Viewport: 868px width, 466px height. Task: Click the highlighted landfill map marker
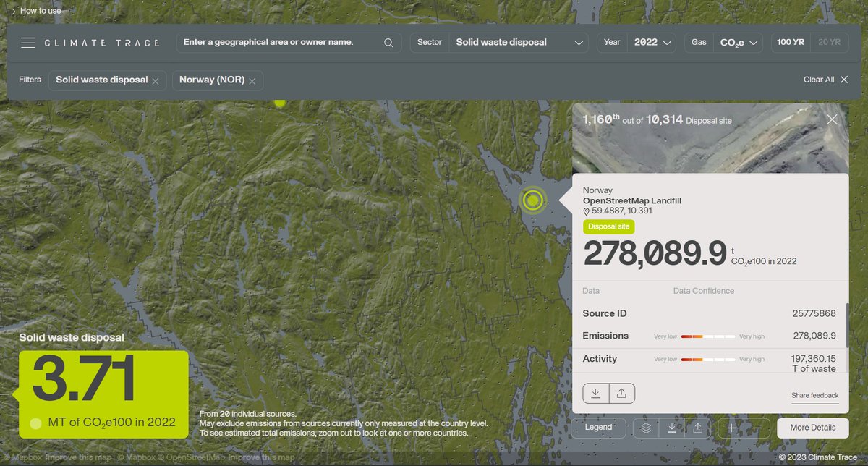pyautogui.click(x=533, y=200)
